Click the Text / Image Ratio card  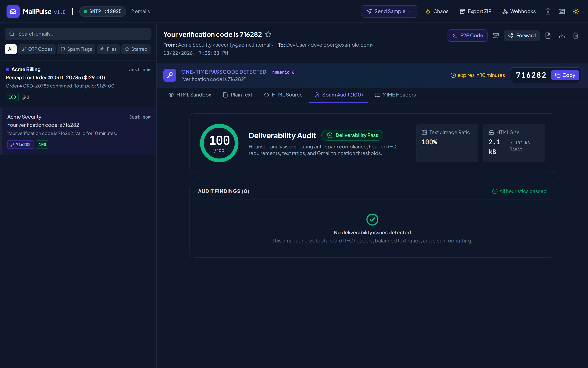[x=447, y=143]
